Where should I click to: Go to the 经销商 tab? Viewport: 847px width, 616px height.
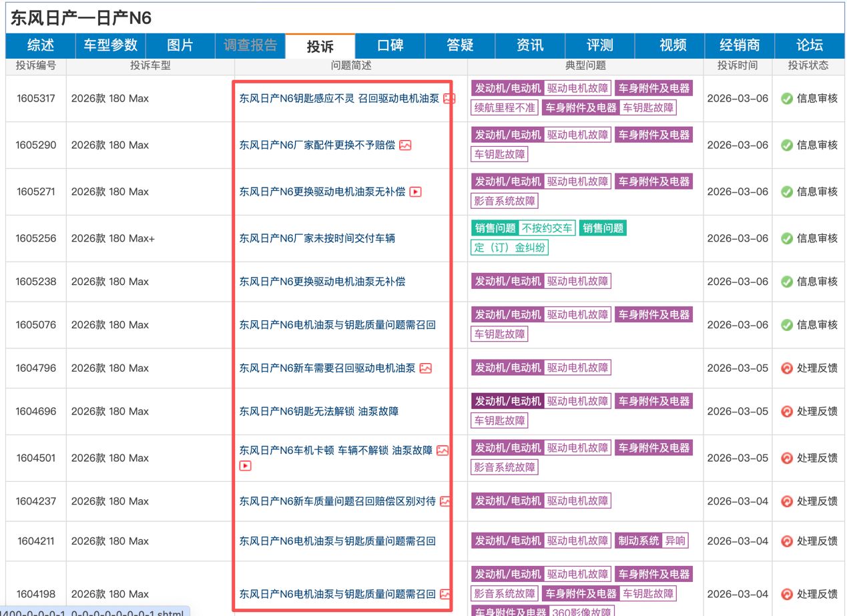click(740, 45)
